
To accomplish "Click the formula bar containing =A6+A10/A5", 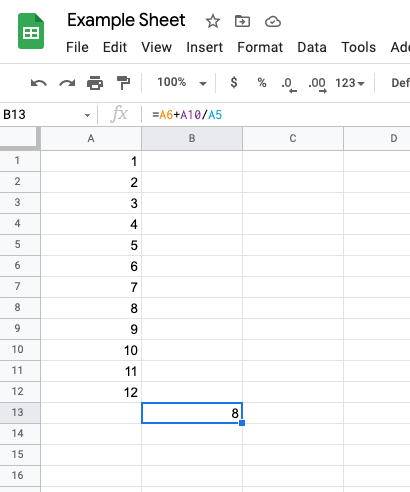I will (277, 115).
